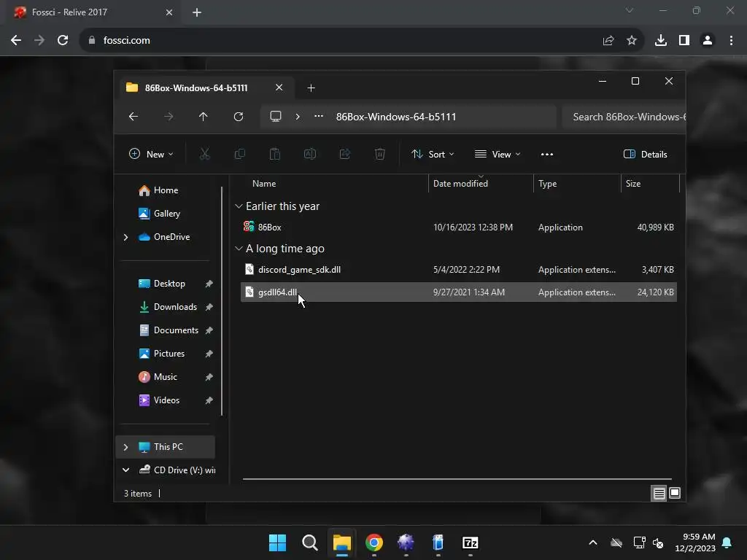This screenshot has width=747, height=560.
Task: Expand the breadcrumb chevron after PC icon
Action: pyautogui.click(x=298, y=117)
